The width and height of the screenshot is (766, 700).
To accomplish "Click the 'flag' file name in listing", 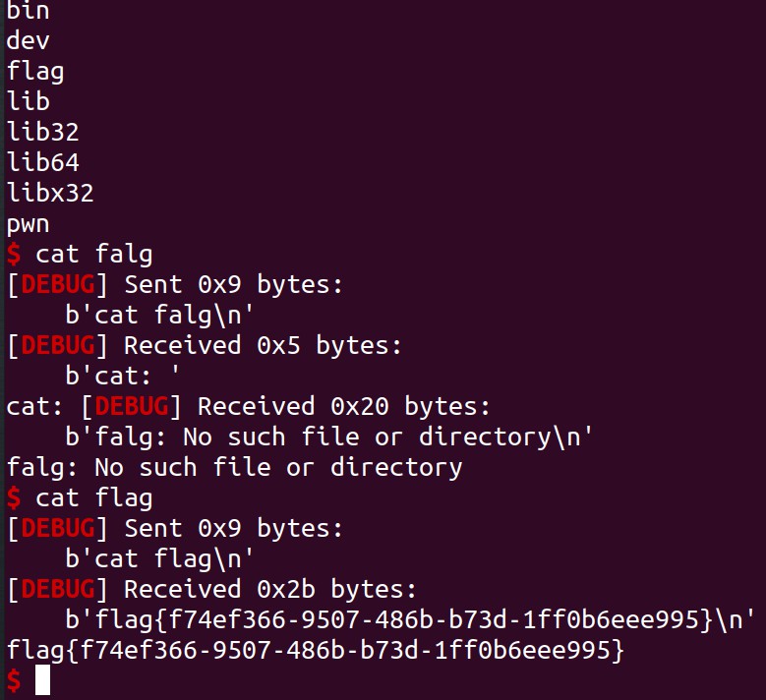I will [35, 72].
